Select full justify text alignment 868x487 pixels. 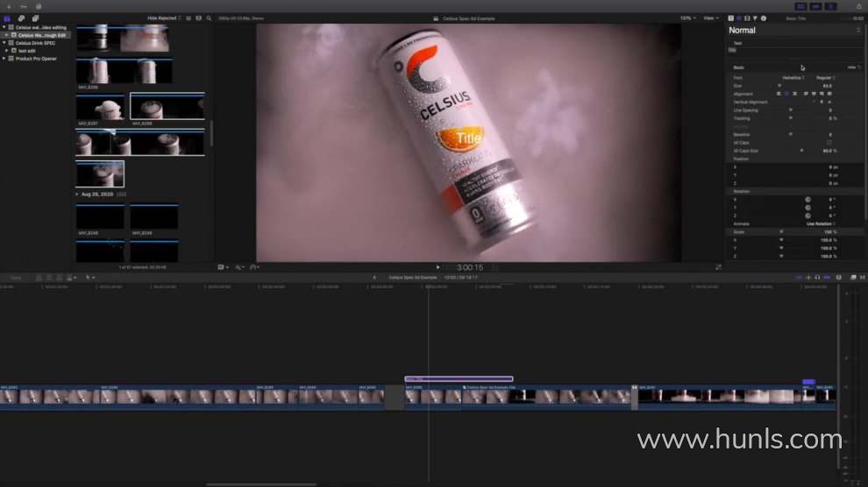[829, 94]
